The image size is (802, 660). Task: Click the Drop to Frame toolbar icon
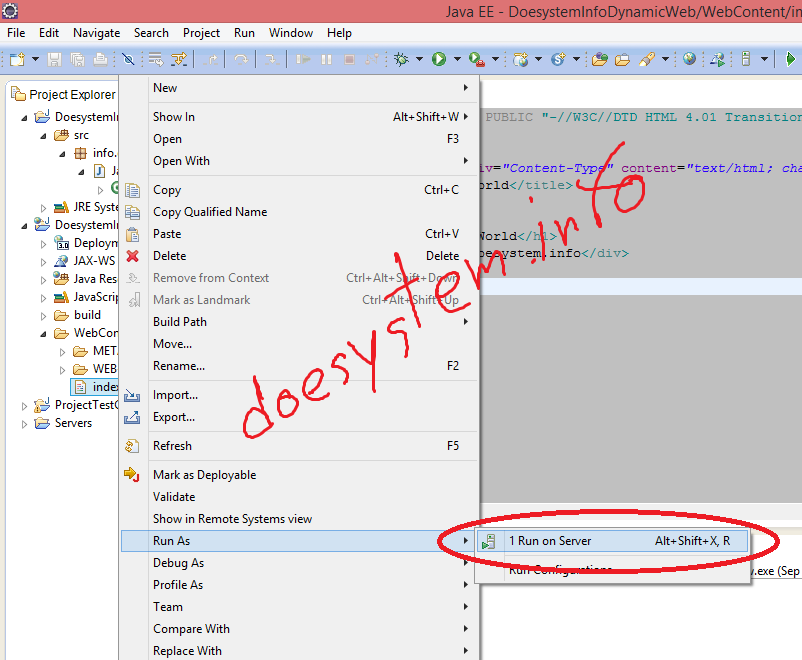pyautogui.click(x=155, y=59)
